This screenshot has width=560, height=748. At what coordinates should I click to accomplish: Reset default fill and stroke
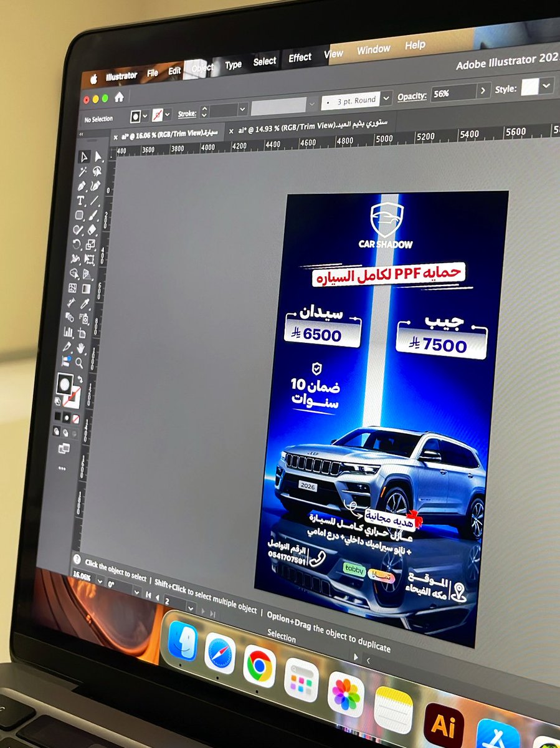[59, 401]
